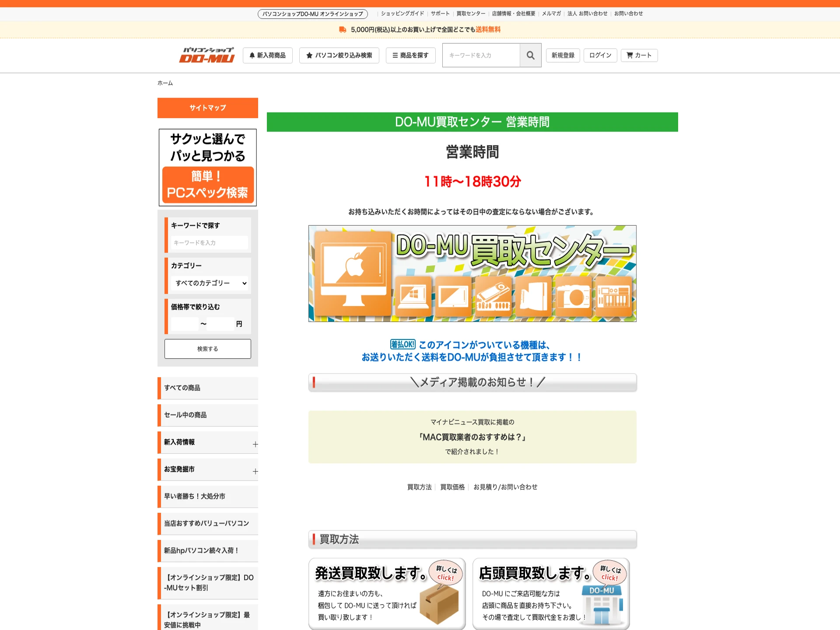Click the 送料無料 shipping notice link

point(488,29)
